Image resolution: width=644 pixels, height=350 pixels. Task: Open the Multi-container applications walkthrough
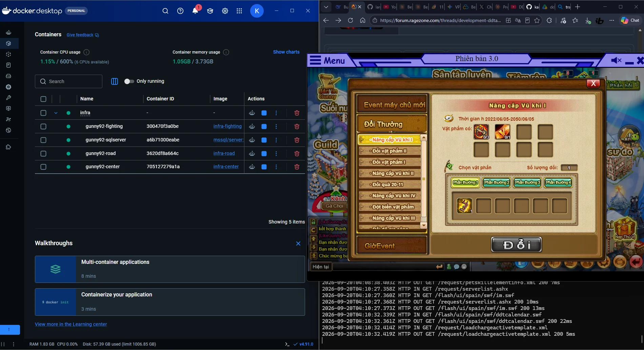tap(170, 269)
